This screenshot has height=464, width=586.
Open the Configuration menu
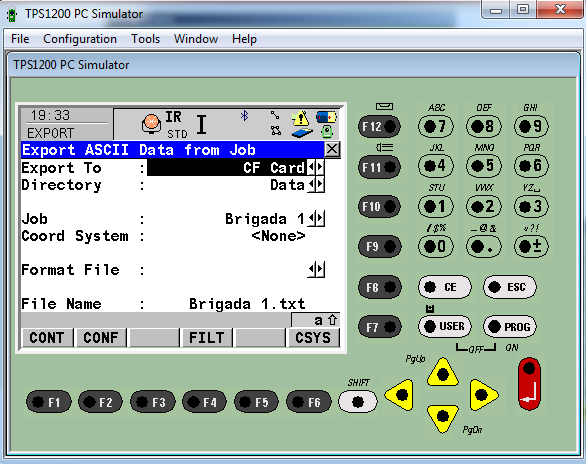pos(80,39)
